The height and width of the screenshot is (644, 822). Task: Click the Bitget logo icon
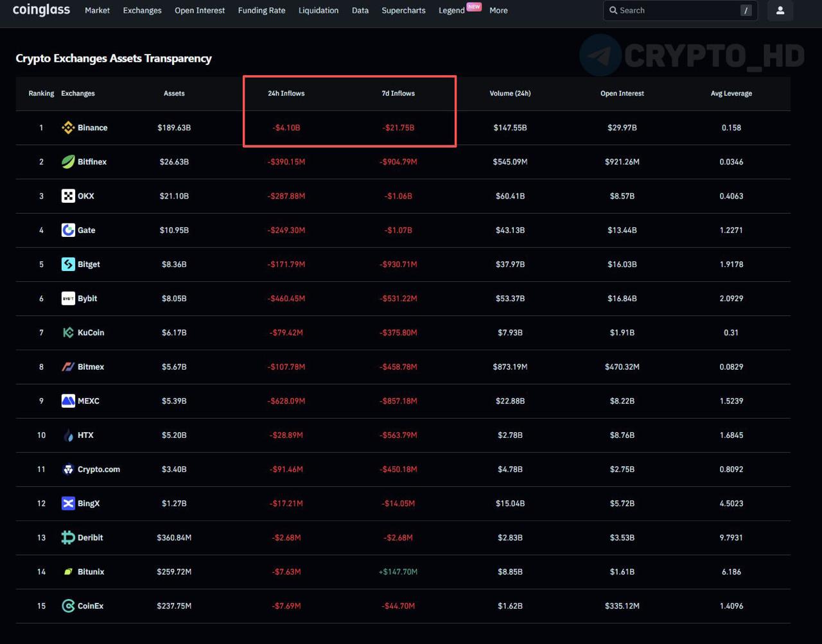point(68,264)
